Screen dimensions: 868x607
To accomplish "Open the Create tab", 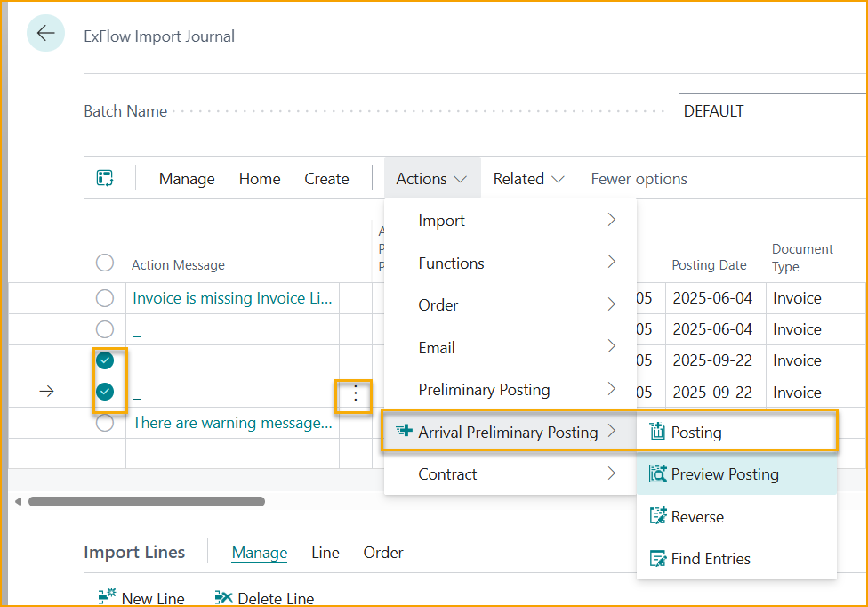I will (326, 178).
